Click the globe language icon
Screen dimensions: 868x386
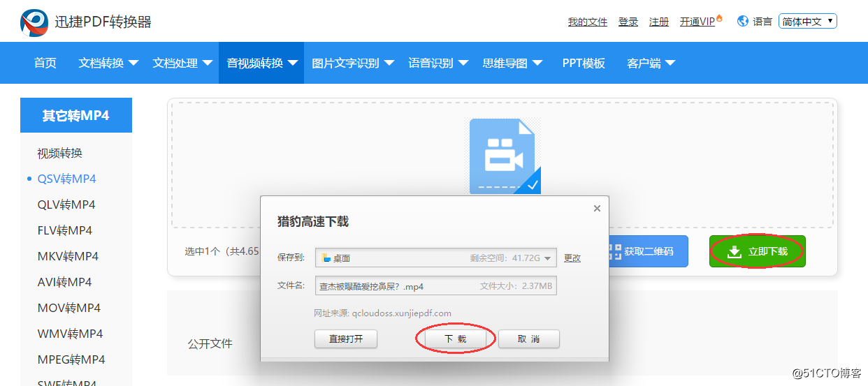click(743, 21)
